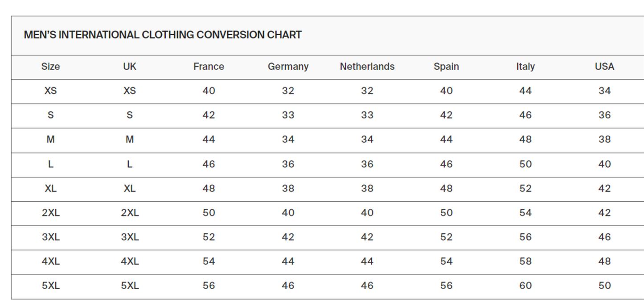Screen dimensions: 644x307
Task: Select the Netherlands column header
Action: click(367, 66)
